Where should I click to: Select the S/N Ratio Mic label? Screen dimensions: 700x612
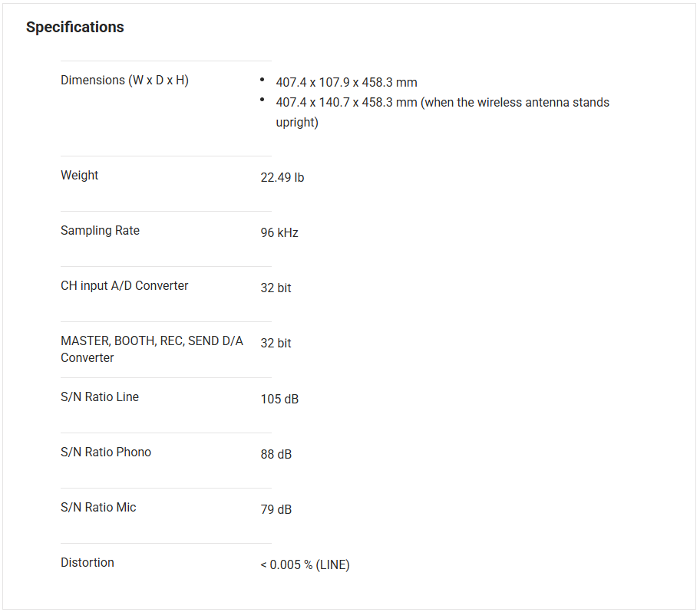tap(98, 508)
